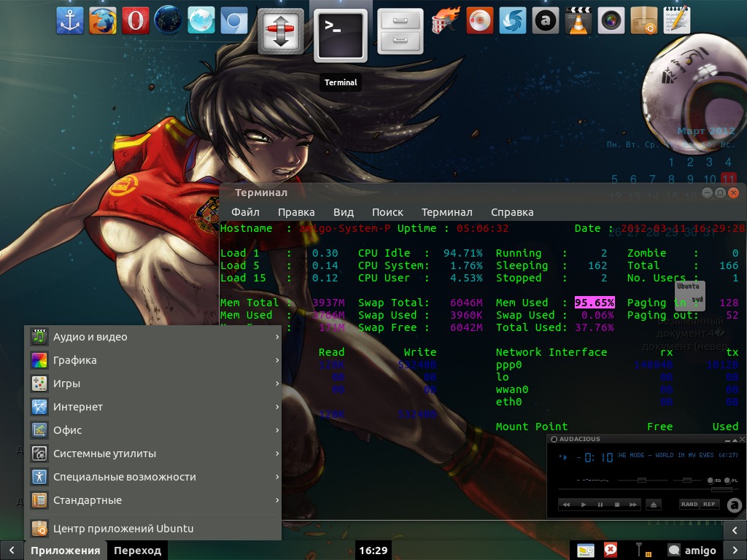Click the left arrow above the panel's right end

735,530
